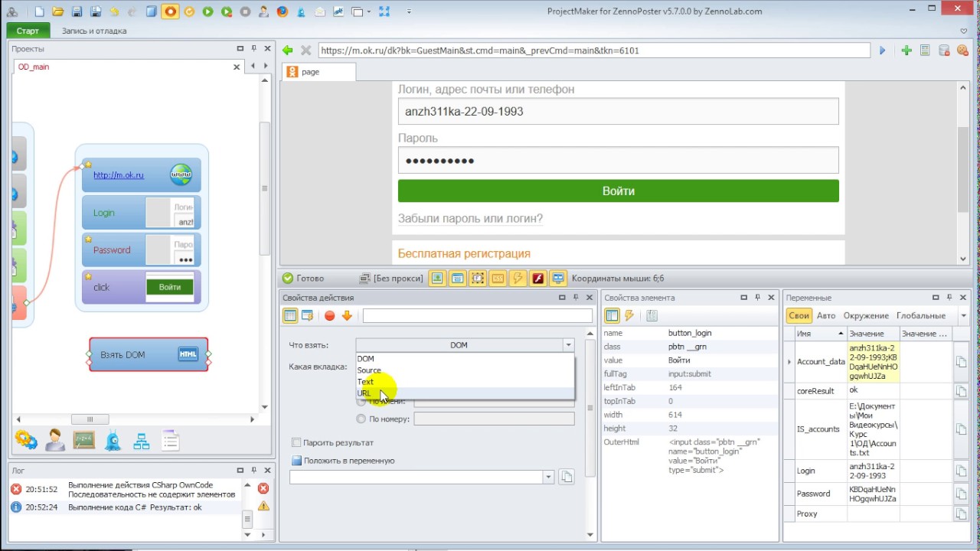The image size is (980, 551).
Task: Click the lightning bolt icon in the browser status bar
Action: coord(518,279)
